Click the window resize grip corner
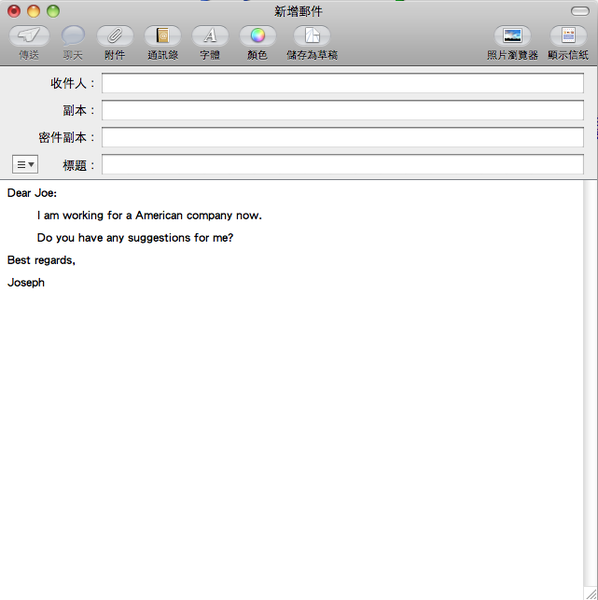598x600 pixels. (591, 593)
